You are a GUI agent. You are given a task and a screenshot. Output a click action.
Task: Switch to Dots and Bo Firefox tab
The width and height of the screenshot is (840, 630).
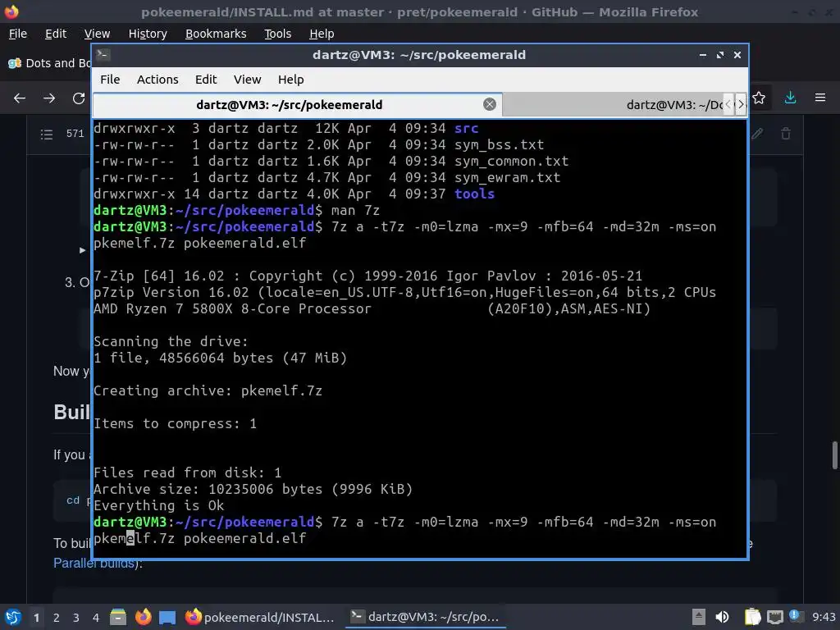(x=49, y=63)
